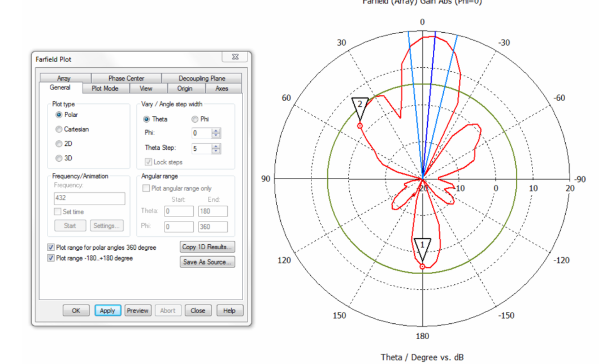Click the Close button in dialog

click(198, 310)
